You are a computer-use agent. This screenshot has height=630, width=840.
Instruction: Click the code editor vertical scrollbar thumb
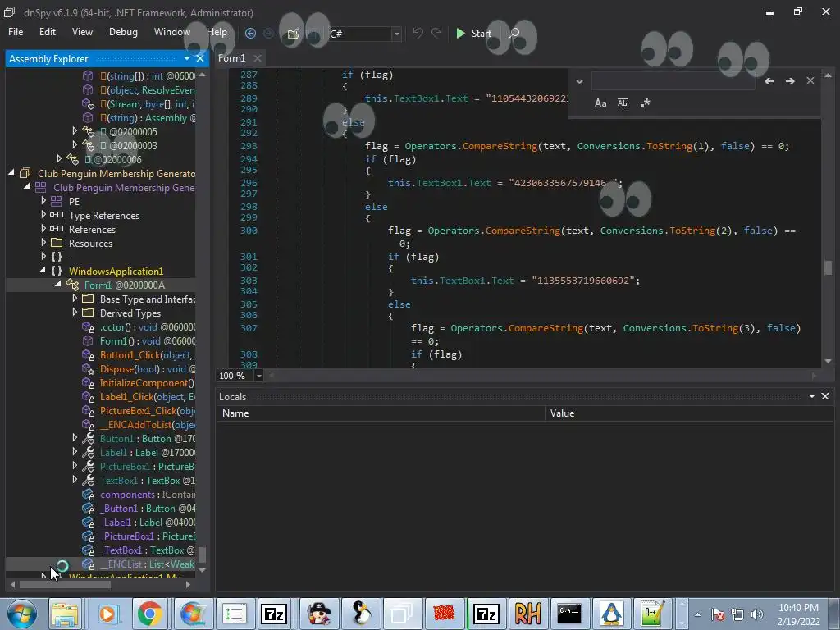click(x=829, y=267)
